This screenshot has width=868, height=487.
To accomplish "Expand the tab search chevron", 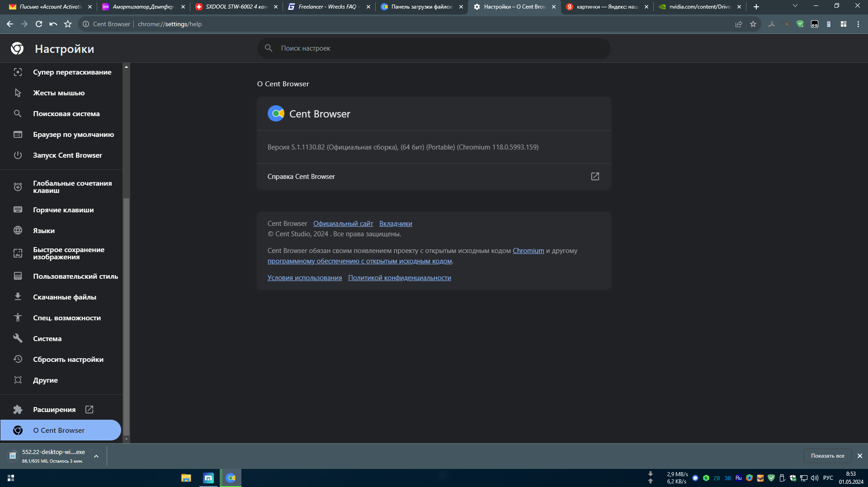I will pos(795,6).
